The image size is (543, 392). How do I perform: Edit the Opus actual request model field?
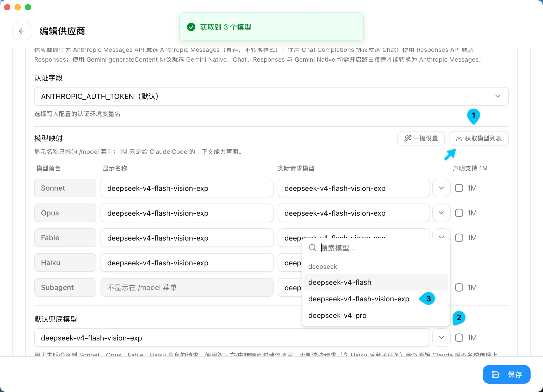(354, 213)
